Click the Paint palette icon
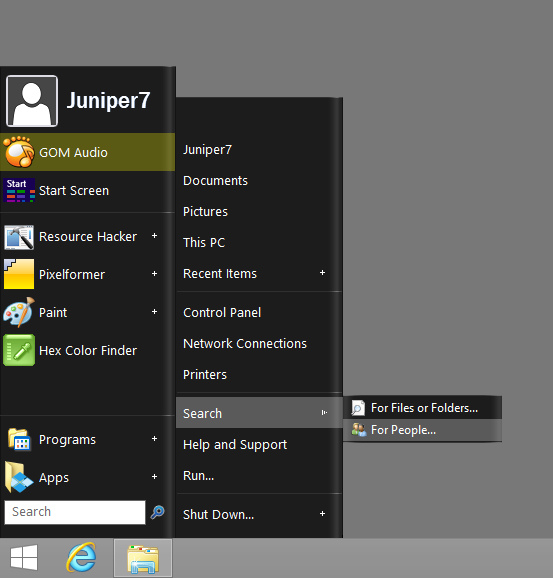Screen dimensions: 553x578 (x=19, y=313)
